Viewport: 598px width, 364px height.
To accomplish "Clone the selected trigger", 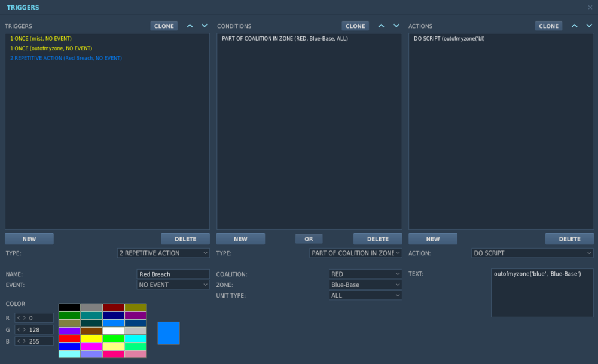I will (164, 26).
